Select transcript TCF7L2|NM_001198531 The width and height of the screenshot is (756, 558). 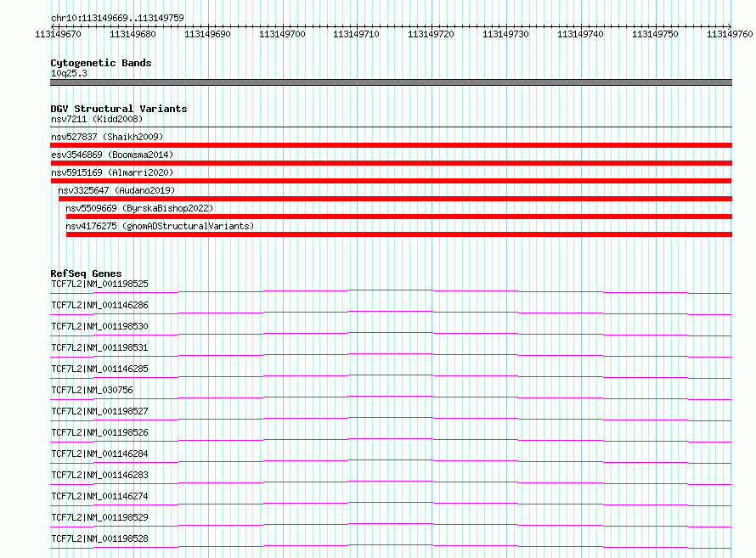click(99, 347)
